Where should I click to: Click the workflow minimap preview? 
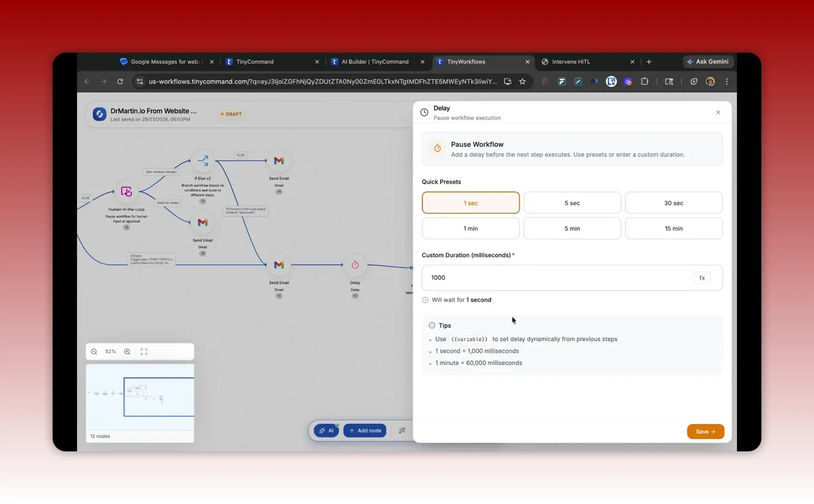tap(140, 397)
